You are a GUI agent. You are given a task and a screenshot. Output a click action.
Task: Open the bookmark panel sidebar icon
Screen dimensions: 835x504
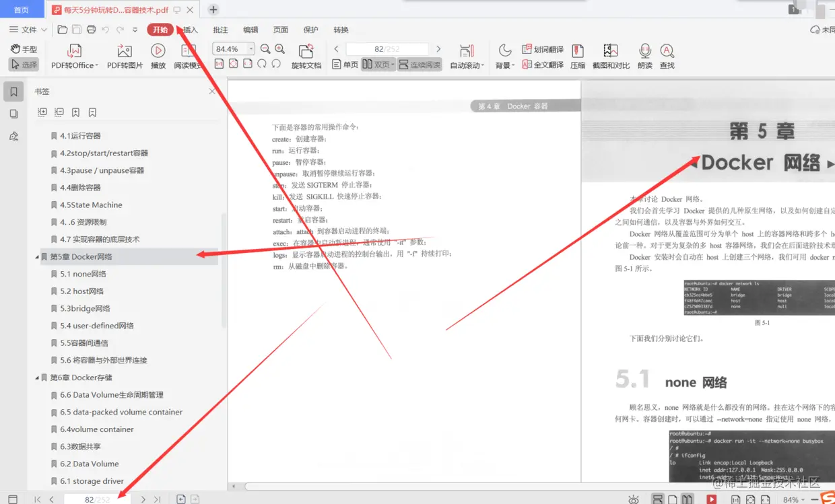pyautogui.click(x=13, y=92)
